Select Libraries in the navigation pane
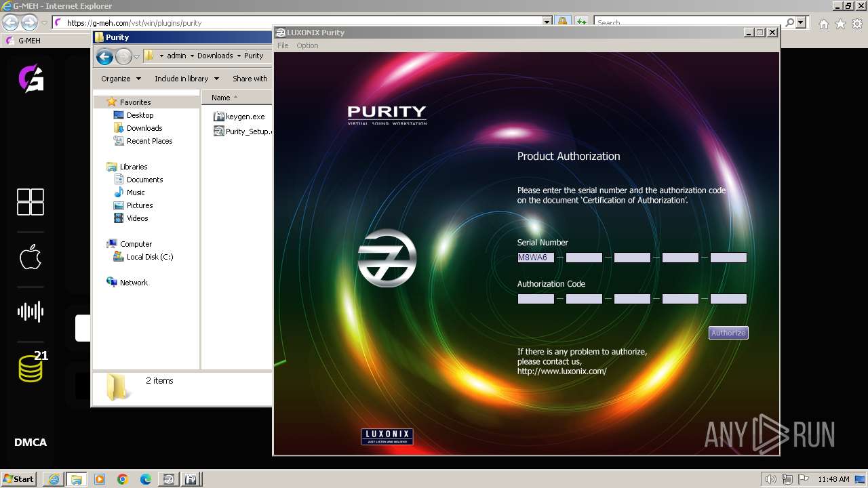 coord(134,167)
